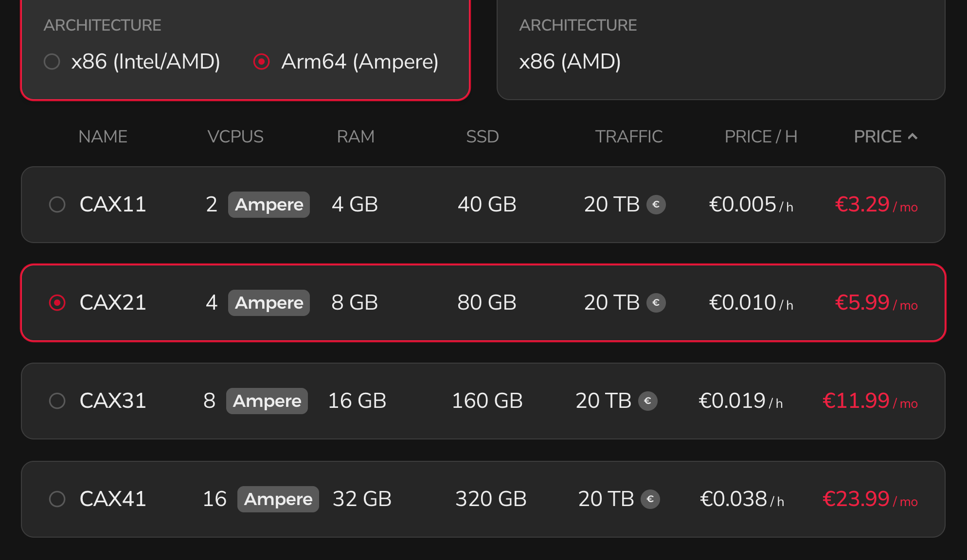This screenshot has height=560, width=967.
Task: Click the euro traffic info icon for CAX41
Action: [650, 499]
